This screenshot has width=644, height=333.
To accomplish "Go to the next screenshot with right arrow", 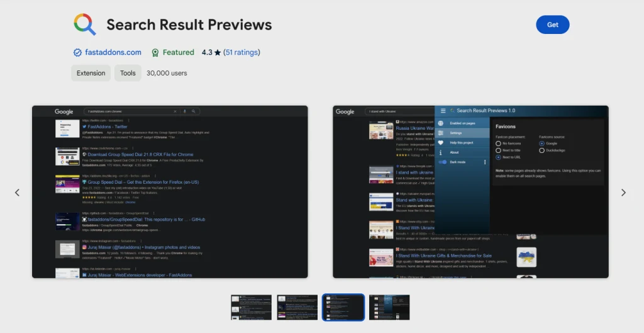I will tap(623, 193).
